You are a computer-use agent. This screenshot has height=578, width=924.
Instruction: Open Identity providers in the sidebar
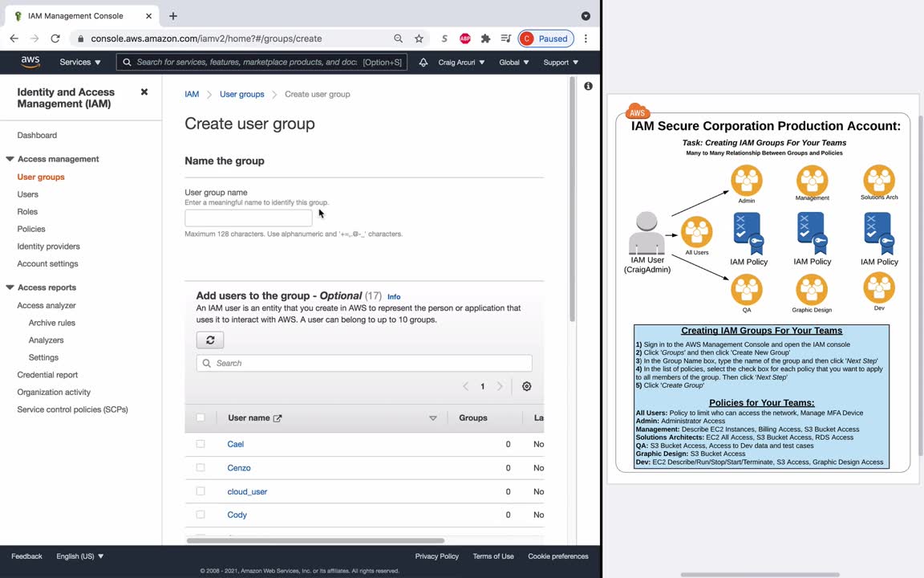48,246
